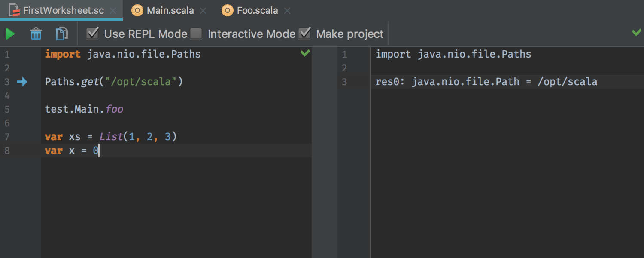Click the Main.scala object icon
The height and width of the screenshot is (258, 644).
(x=137, y=10)
